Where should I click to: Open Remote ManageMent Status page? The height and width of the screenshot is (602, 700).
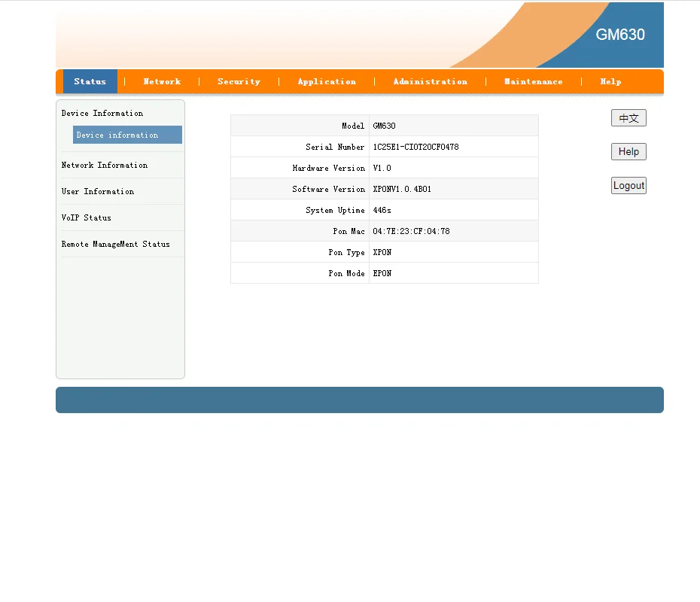116,244
